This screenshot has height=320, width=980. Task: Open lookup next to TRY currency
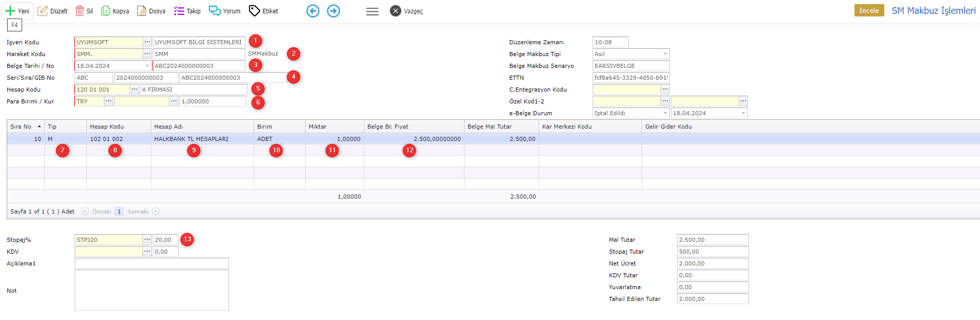coord(109,101)
